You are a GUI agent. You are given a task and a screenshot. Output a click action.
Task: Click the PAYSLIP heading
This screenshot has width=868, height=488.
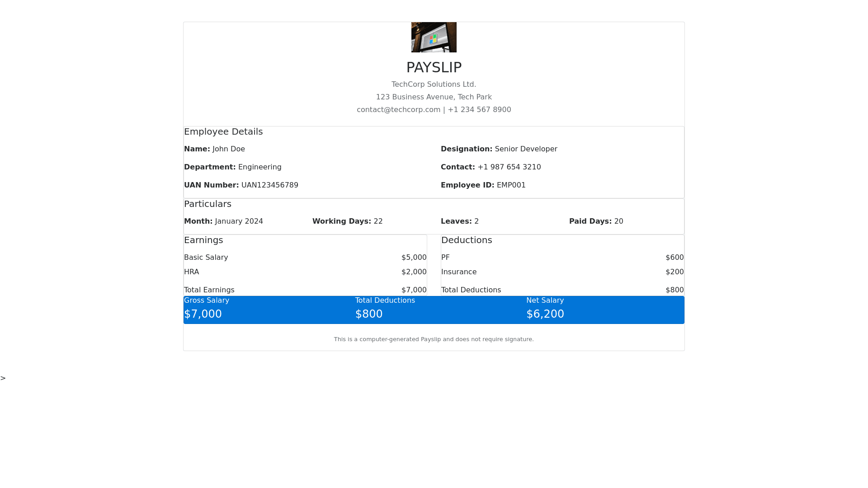point(434,67)
